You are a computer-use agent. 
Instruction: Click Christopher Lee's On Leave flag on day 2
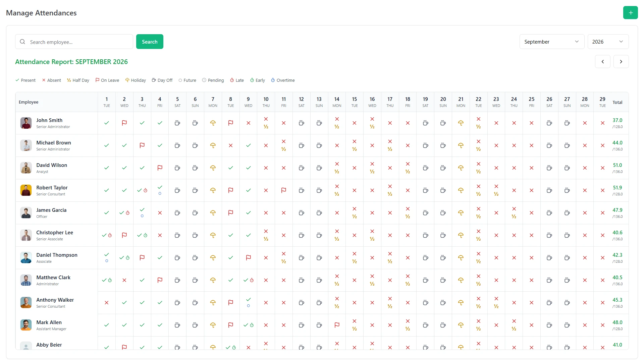(x=124, y=235)
